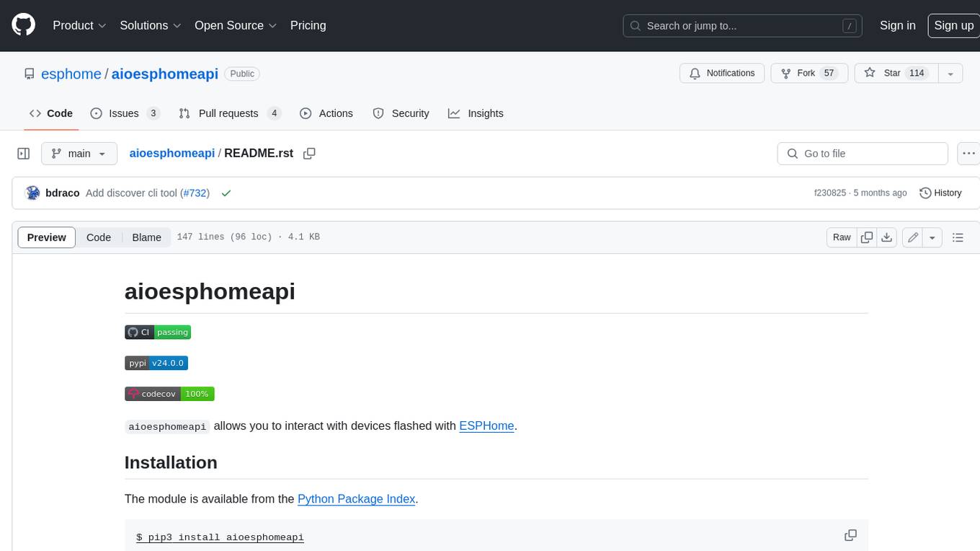Click the Pull requests count badge 4

pyautogui.click(x=274, y=113)
